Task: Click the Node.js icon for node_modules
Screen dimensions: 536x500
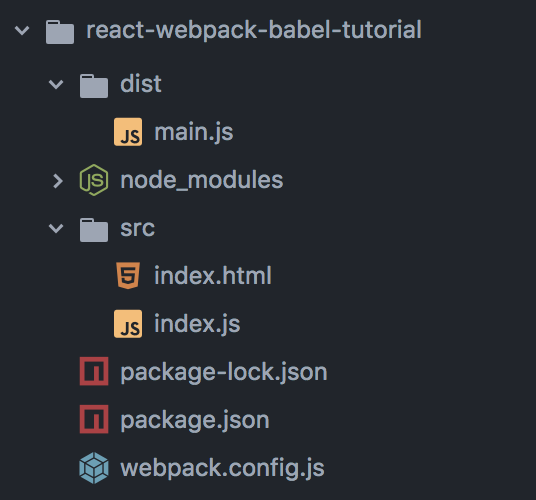Action: (94, 180)
